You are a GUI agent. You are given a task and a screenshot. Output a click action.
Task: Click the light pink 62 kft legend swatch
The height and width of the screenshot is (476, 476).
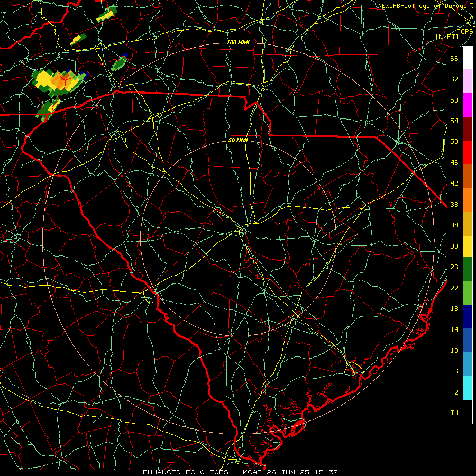(x=467, y=81)
